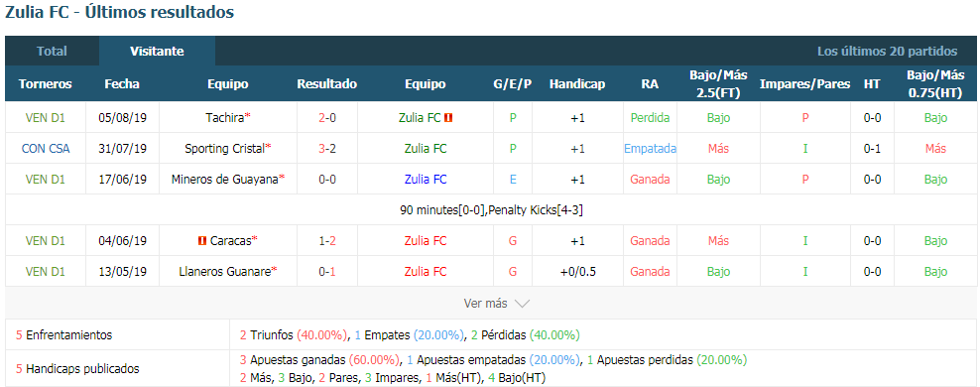Open the Sporting Cristal team link
Viewport: 980px width, 387px height.
click(x=224, y=149)
